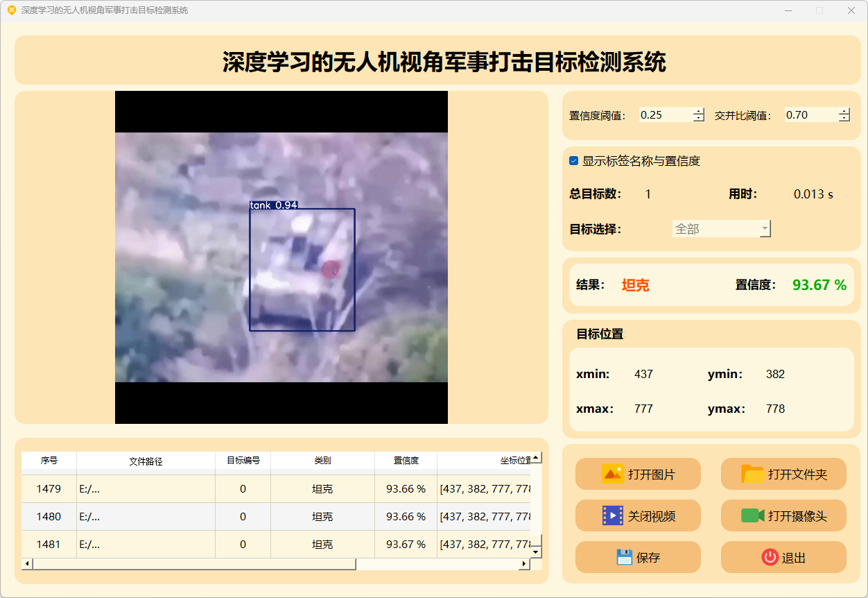The image size is (868, 598).
Task: Click the 交并比阈值 input field showing 0.70
Action: click(x=811, y=115)
